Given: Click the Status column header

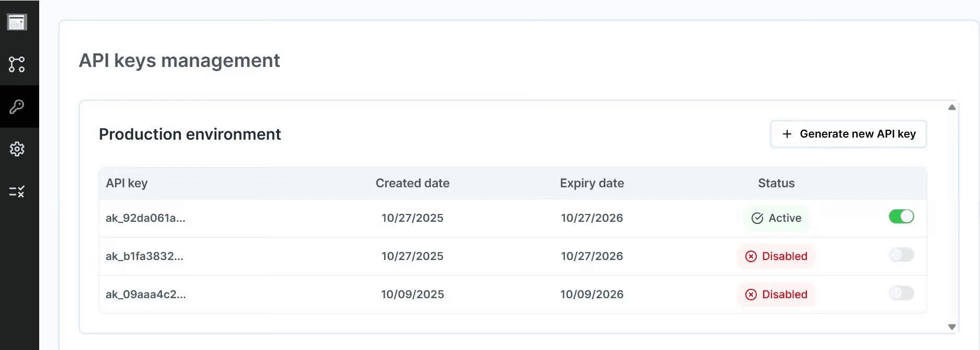Looking at the screenshot, I should [x=776, y=183].
